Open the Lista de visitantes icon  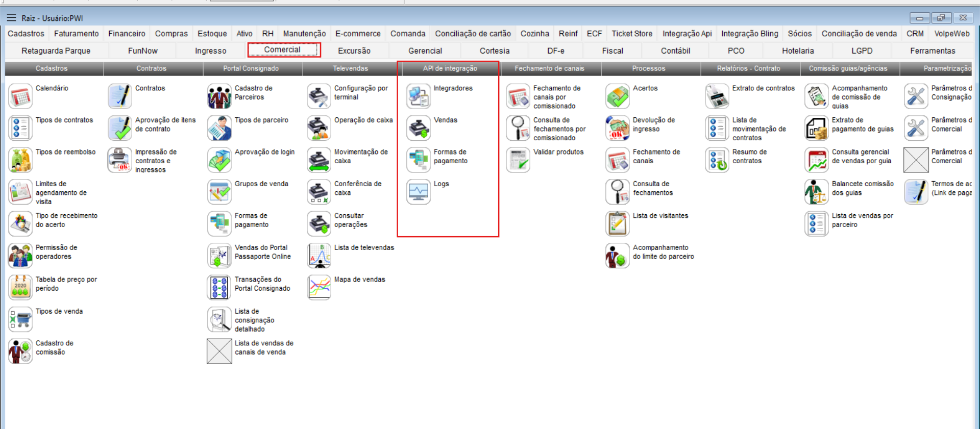tap(618, 224)
